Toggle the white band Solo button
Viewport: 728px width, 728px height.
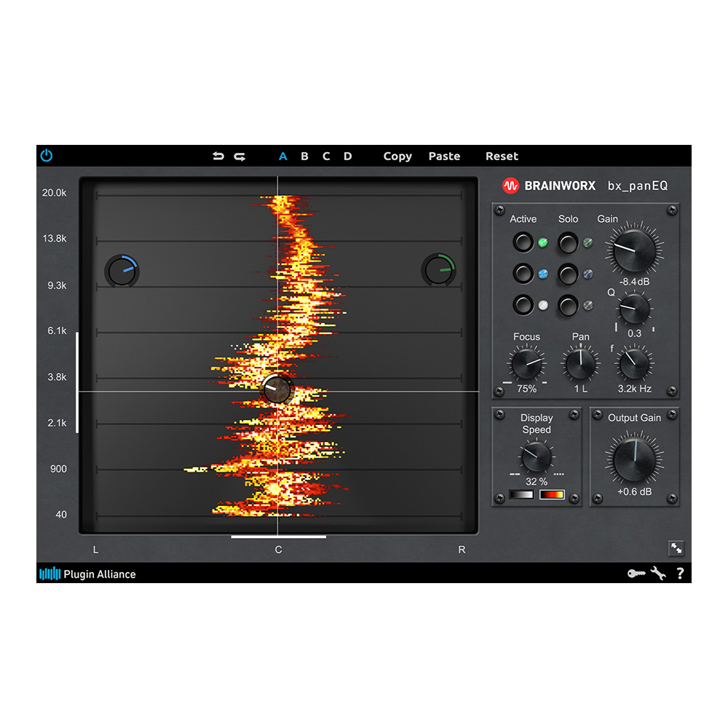(x=568, y=306)
